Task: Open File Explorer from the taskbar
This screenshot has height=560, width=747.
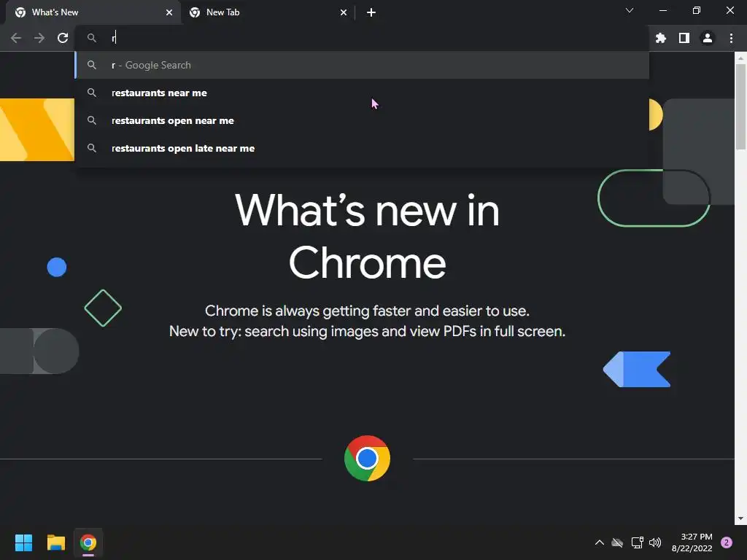Action: coord(55,542)
